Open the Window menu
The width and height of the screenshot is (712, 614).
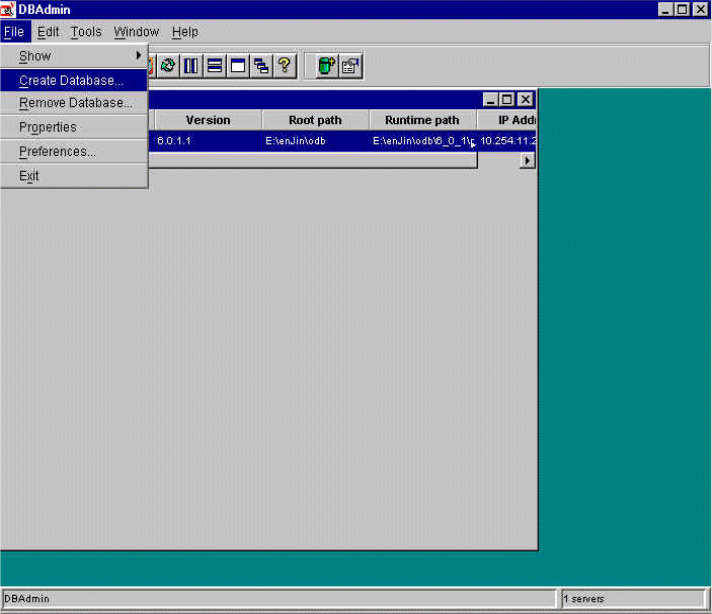point(136,32)
